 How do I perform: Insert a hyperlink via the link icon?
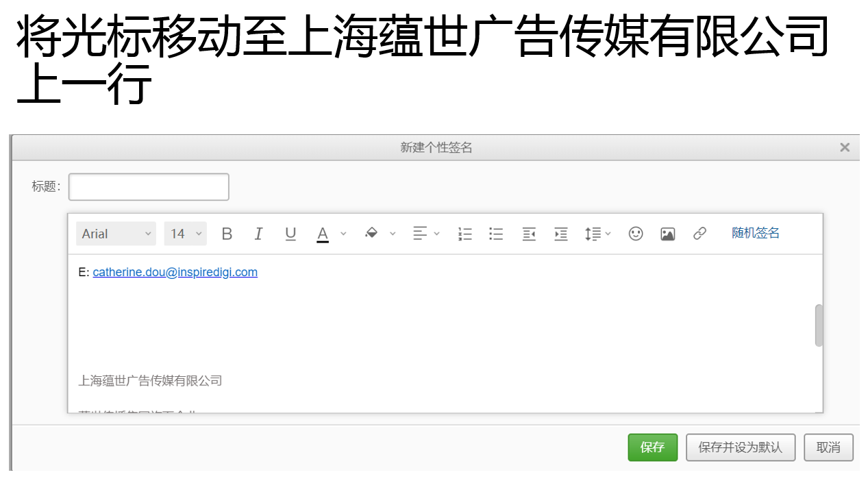pos(699,234)
